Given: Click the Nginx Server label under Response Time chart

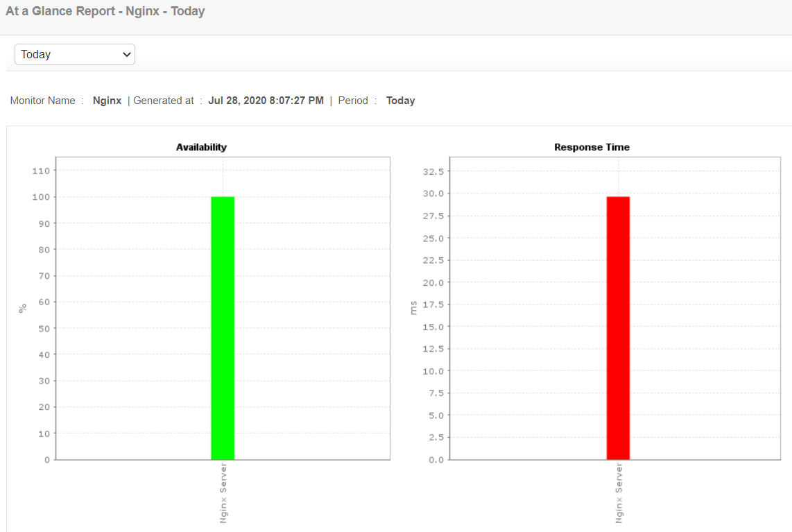Looking at the screenshot, I should [x=619, y=493].
